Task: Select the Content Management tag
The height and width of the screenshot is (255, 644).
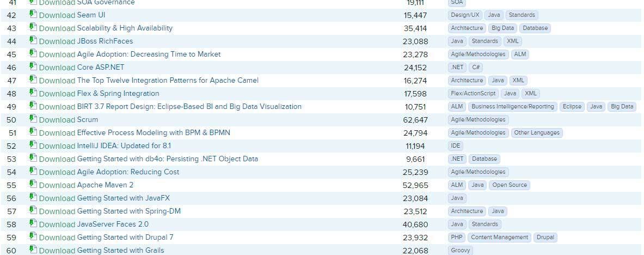Action: pos(499,238)
